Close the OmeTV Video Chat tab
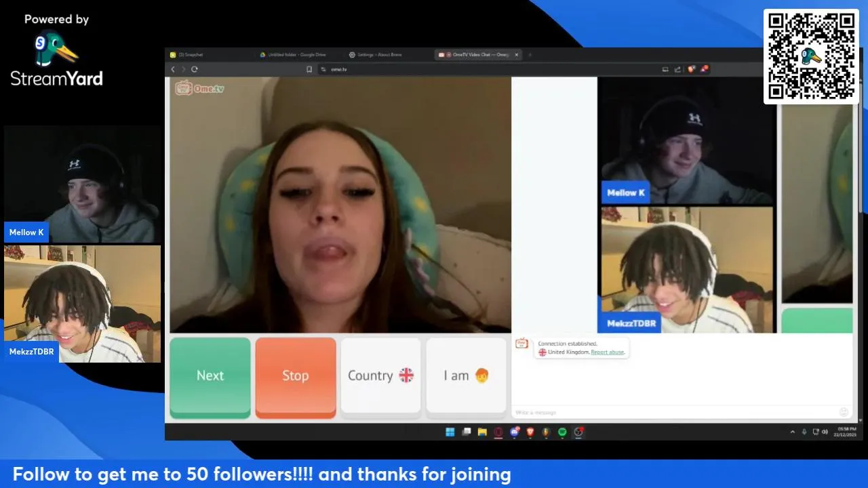 (516, 55)
